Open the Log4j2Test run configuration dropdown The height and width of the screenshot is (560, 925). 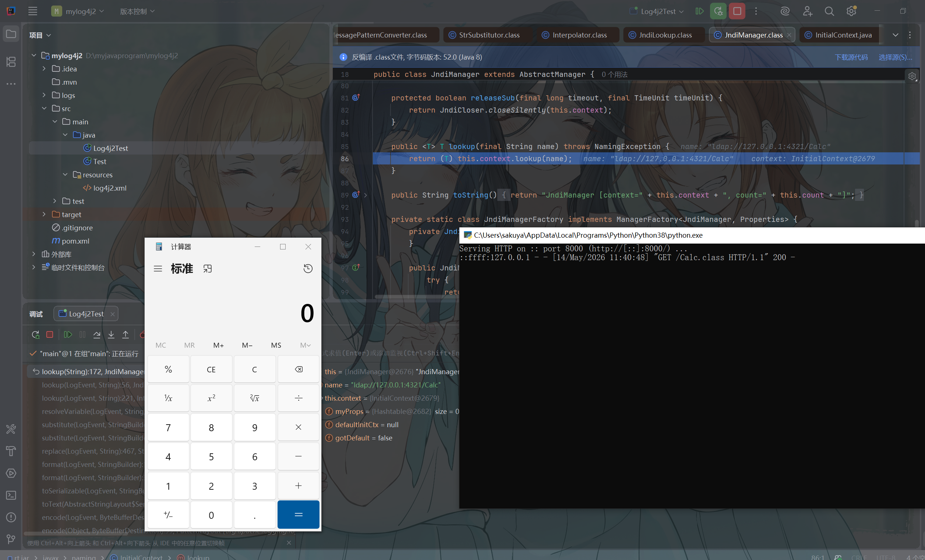click(657, 11)
